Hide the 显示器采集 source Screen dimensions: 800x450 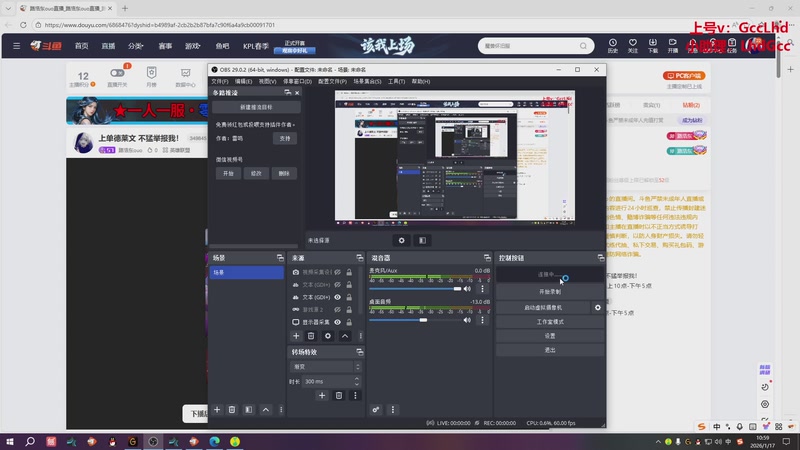coord(337,322)
